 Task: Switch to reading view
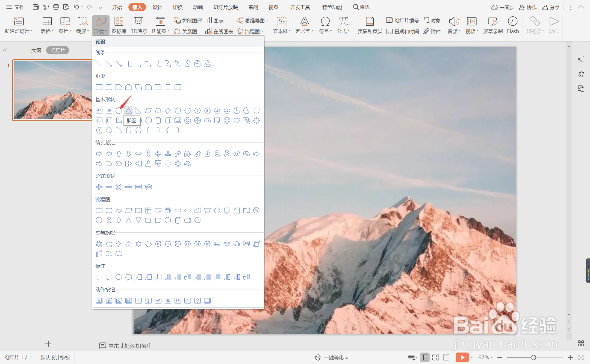pos(446,357)
